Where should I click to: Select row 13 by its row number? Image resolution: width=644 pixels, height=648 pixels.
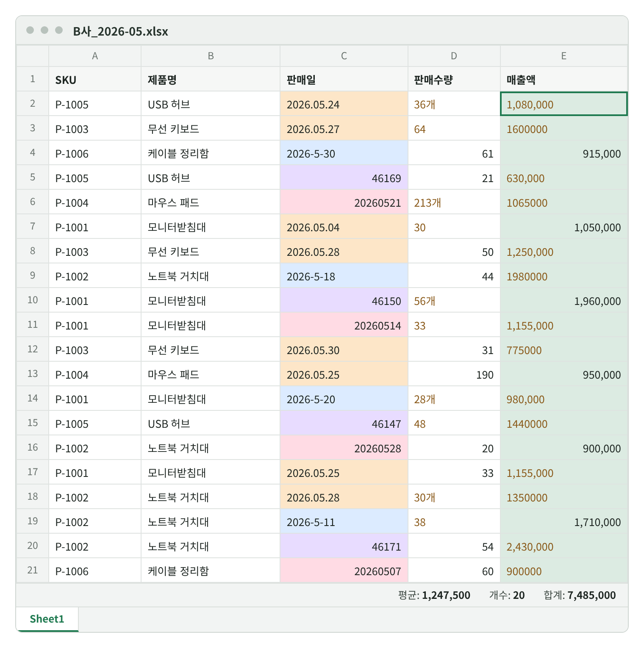coord(33,374)
